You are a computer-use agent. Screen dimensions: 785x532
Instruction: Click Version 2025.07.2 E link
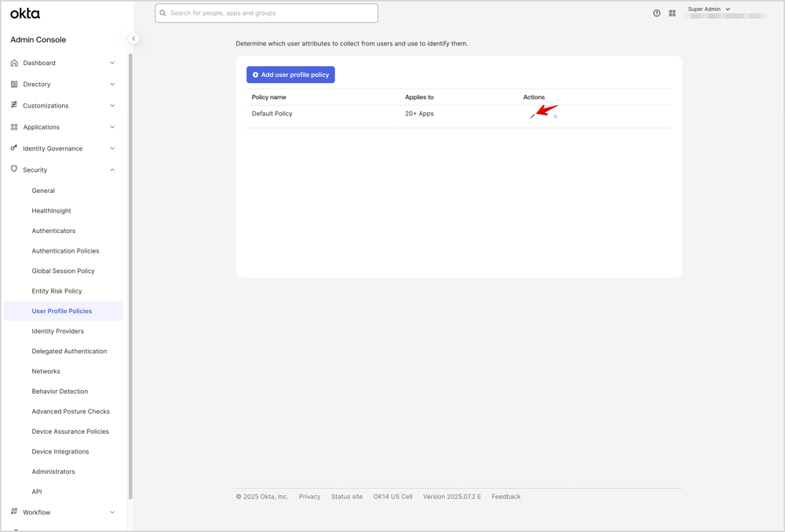click(452, 497)
